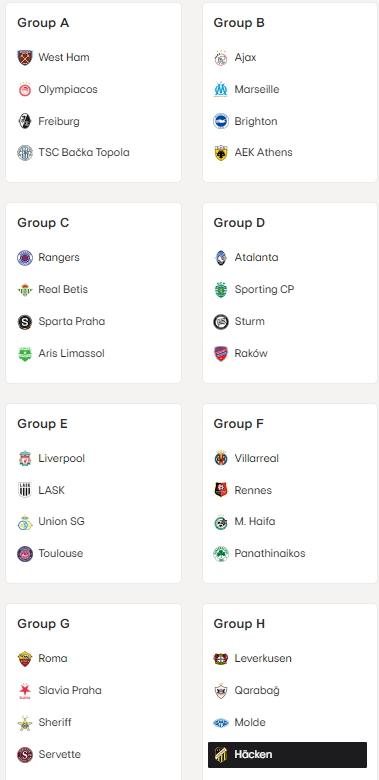Select the highlighted Häcken row
The image size is (379, 780).
287,755
